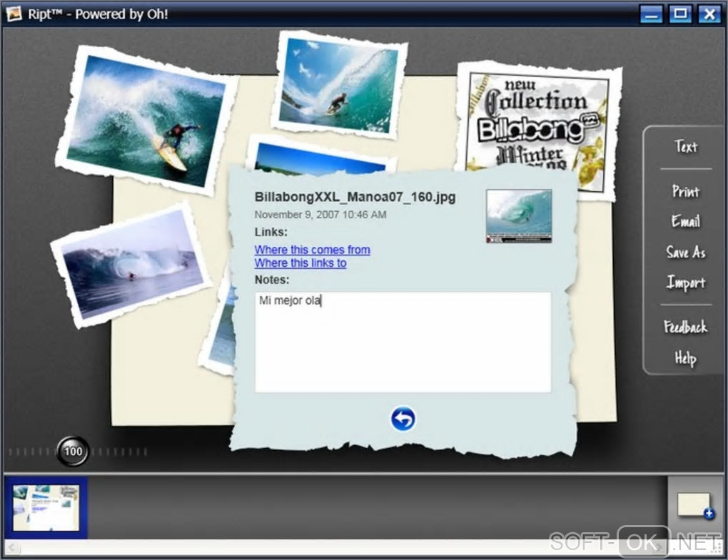Click the Notes text field
This screenshot has width=728, height=560.
click(x=403, y=342)
